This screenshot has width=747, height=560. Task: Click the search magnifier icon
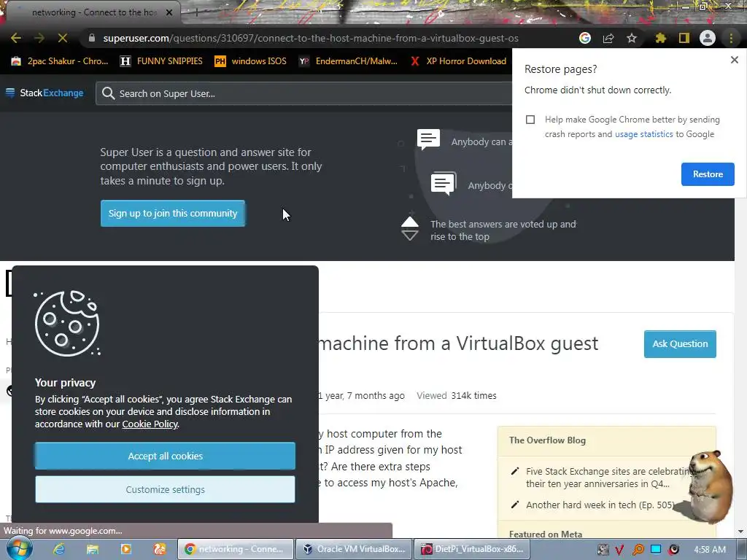click(x=108, y=93)
